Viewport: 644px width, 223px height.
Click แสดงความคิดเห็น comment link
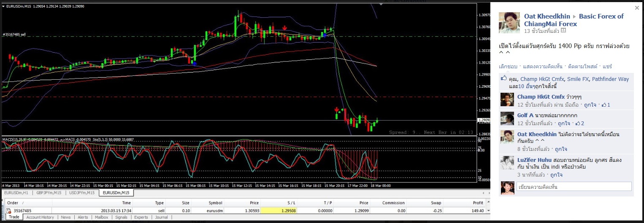tap(543, 67)
